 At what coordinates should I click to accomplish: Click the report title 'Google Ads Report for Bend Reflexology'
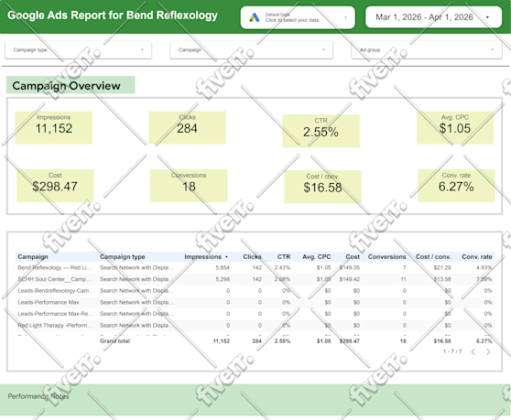pyautogui.click(x=113, y=16)
